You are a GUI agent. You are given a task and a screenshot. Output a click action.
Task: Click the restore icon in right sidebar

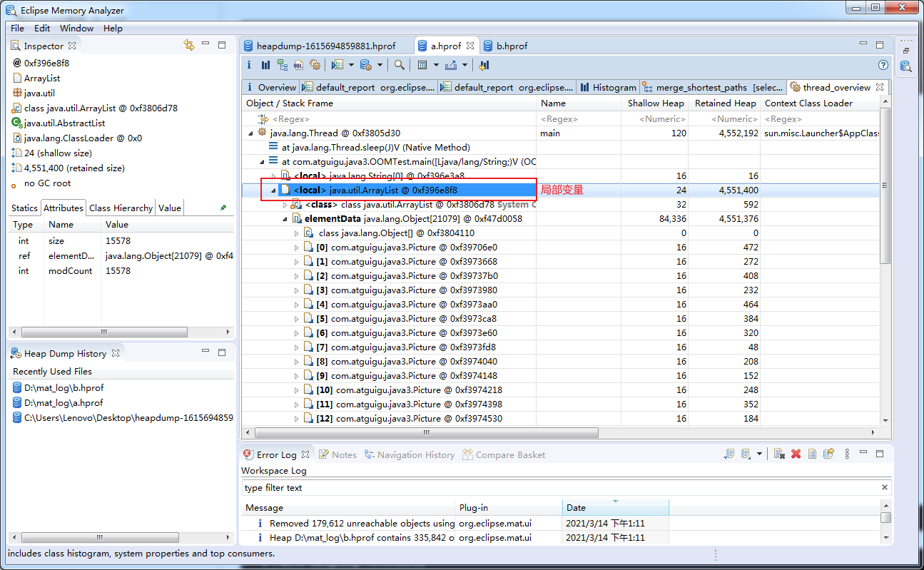[906, 51]
